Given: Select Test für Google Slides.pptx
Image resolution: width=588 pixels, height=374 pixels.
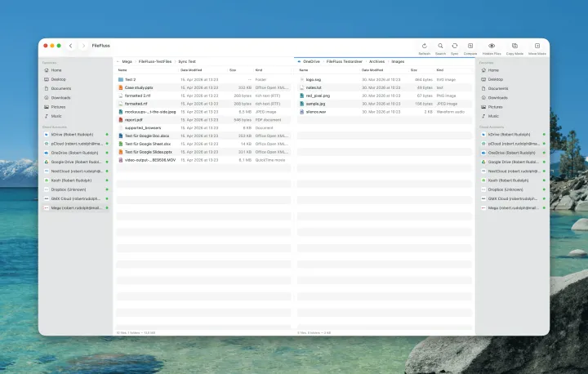Looking at the screenshot, I should pos(203,152).
